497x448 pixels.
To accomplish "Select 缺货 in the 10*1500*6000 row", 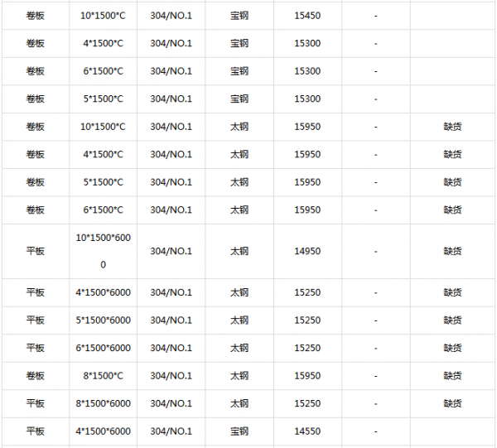I will click(452, 251).
